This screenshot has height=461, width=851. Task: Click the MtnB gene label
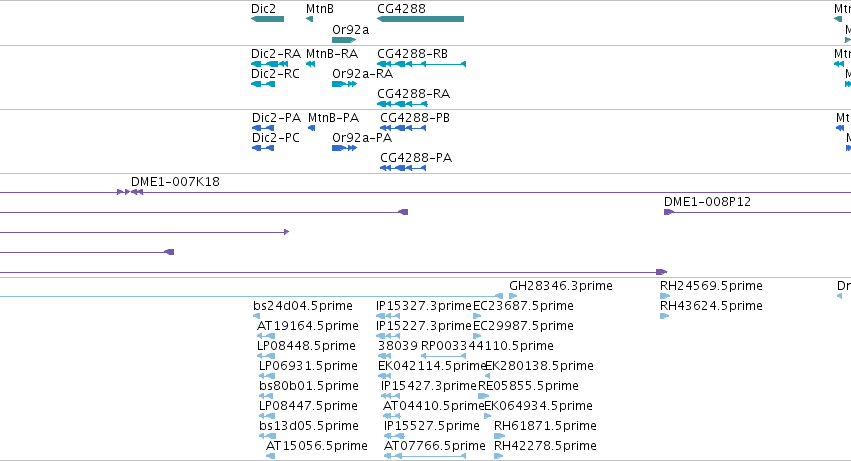tap(320, 9)
